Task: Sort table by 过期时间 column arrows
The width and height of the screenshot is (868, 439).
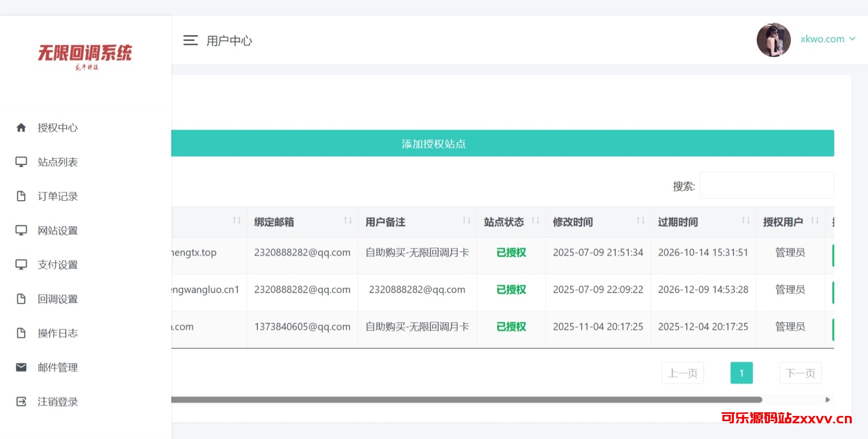Action: (x=745, y=221)
